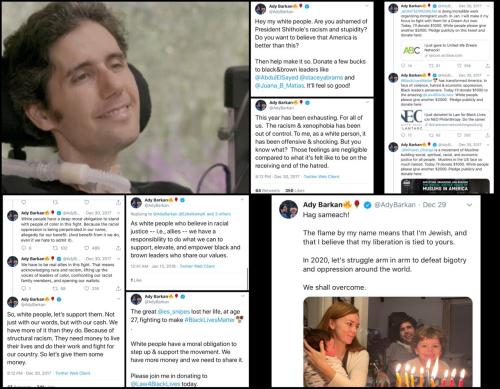This screenshot has height=389, width=500.
Task: Expand options chevron on 'Hag sameach!' tweet
Action: pyautogui.click(x=469, y=205)
